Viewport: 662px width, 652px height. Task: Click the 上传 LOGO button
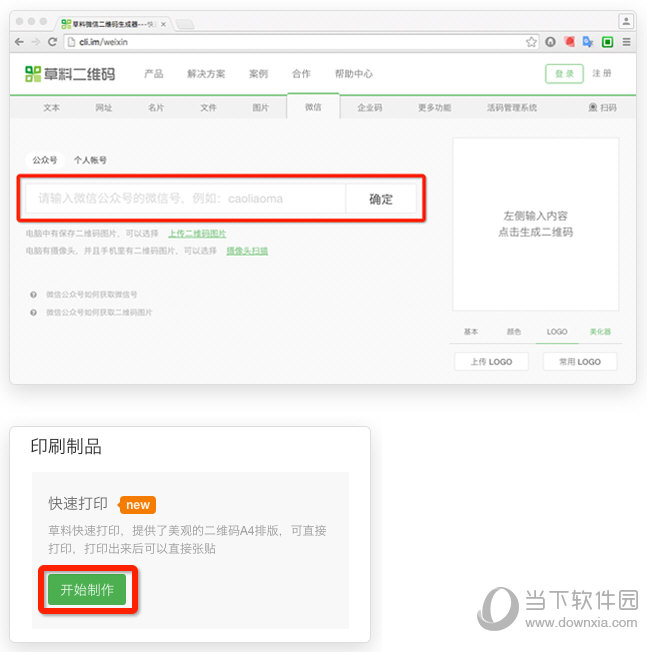point(491,362)
